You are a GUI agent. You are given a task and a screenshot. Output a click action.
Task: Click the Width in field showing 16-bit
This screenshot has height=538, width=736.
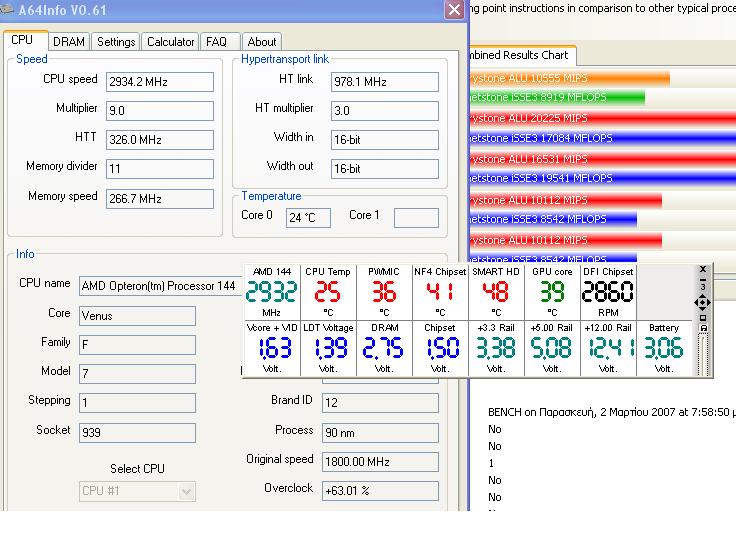tap(385, 140)
